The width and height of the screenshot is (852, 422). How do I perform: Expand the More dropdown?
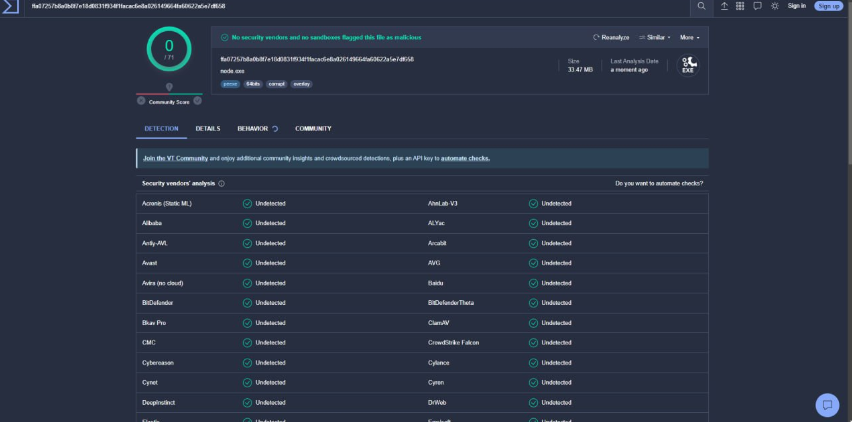(x=690, y=37)
